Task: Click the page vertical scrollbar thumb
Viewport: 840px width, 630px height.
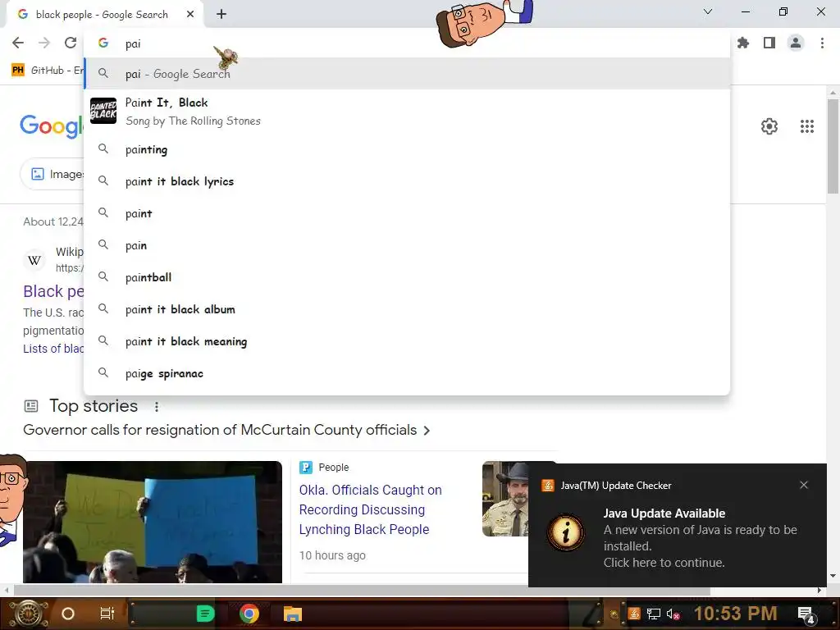Action: (x=833, y=146)
